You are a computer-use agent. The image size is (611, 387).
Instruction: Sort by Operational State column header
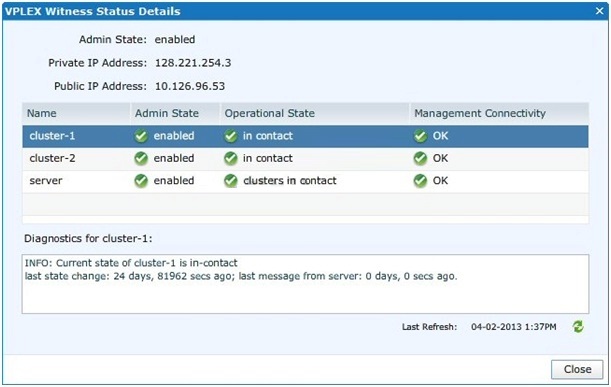tap(315, 113)
